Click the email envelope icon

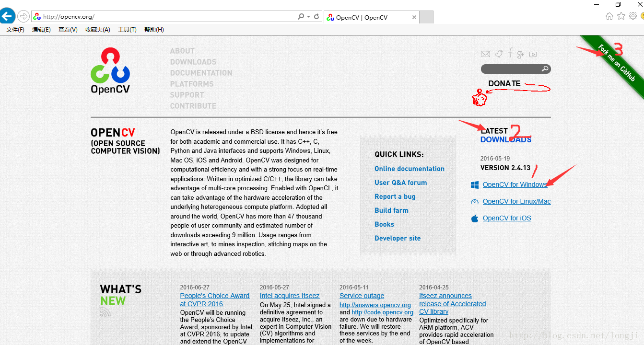coord(486,54)
